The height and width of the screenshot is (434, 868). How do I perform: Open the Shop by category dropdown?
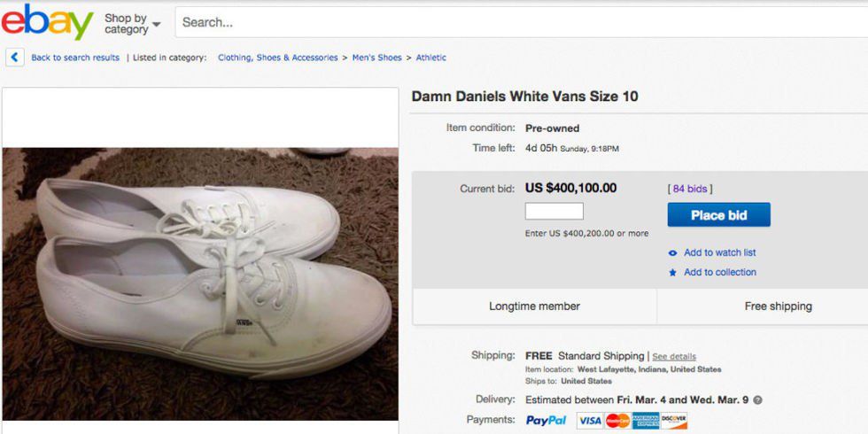(x=132, y=23)
